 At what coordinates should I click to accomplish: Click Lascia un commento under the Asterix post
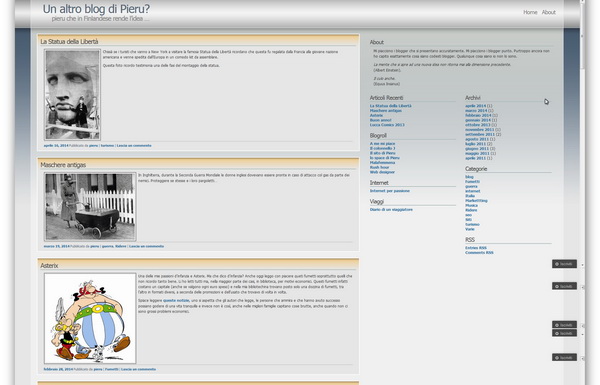click(x=139, y=369)
